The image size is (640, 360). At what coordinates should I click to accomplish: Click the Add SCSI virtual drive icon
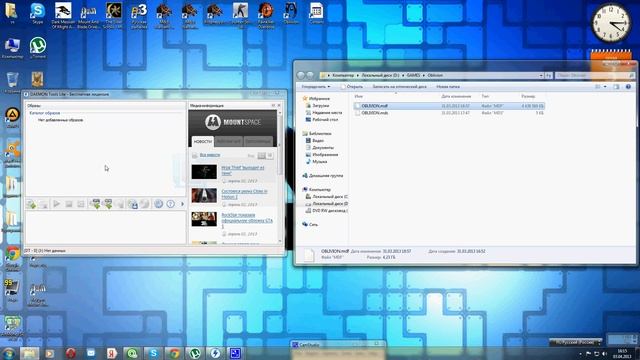pos(107,204)
